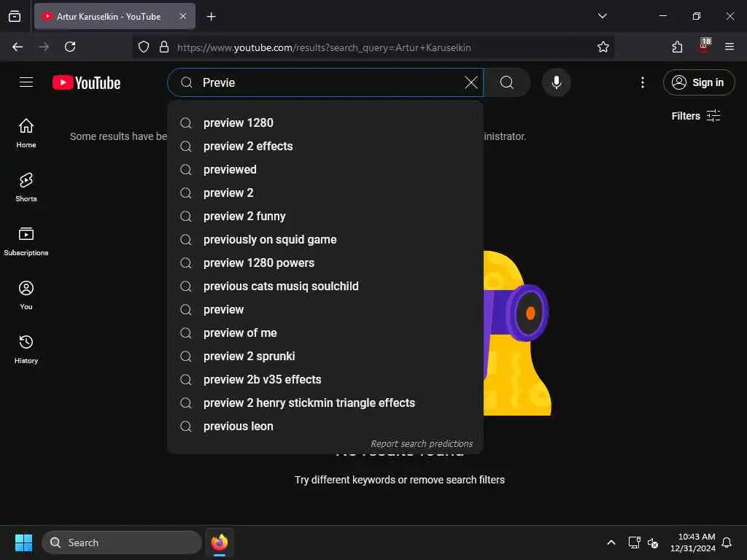747x560 pixels.
Task: Select suggestion 'preview 2b v35 effects'
Action: click(325, 379)
